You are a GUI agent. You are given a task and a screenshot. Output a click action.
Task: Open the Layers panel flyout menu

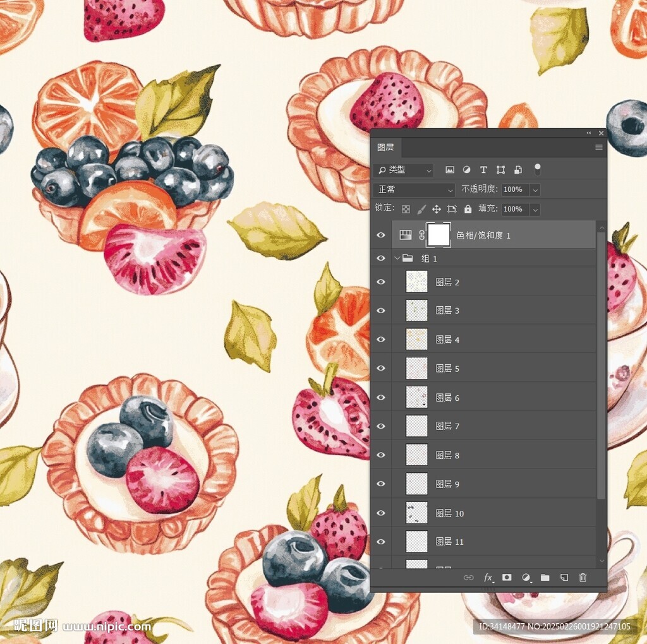[x=599, y=147]
